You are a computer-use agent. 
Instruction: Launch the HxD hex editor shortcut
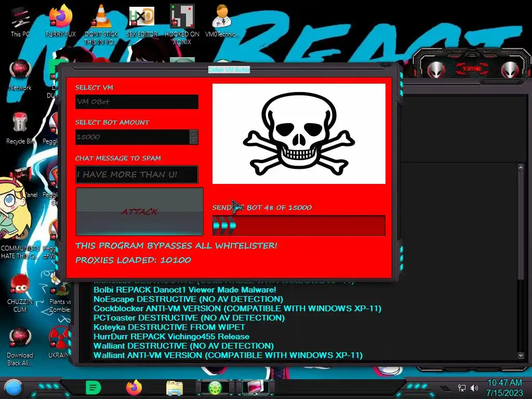click(142, 21)
